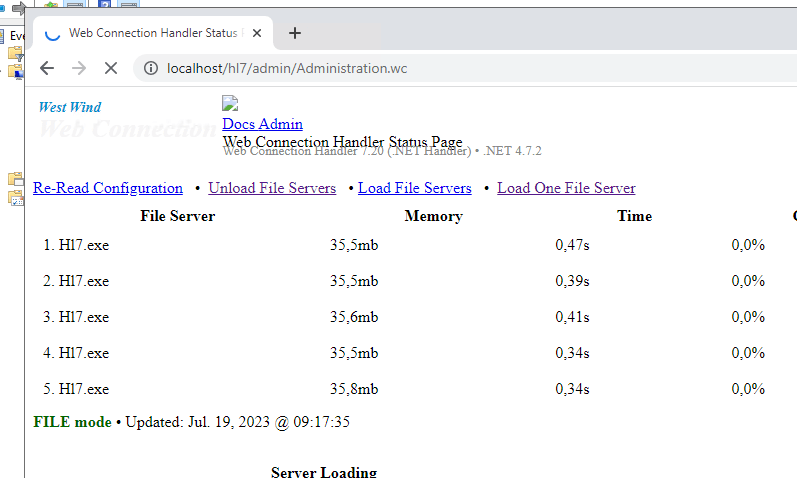The width and height of the screenshot is (797, 478).
Task: Click the broken image icon above Docs
Action: coord(230,103)
